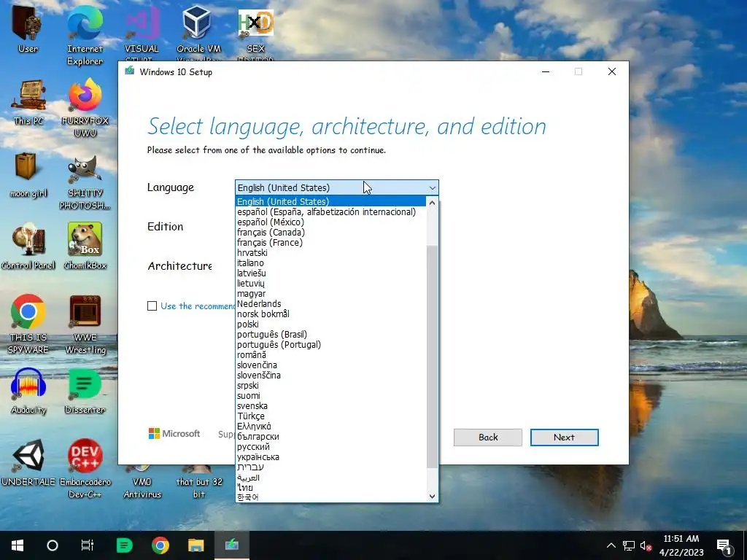Choose lietuvių from the list
The height and width of the screenshot is (560, 747).
point(330,284)
